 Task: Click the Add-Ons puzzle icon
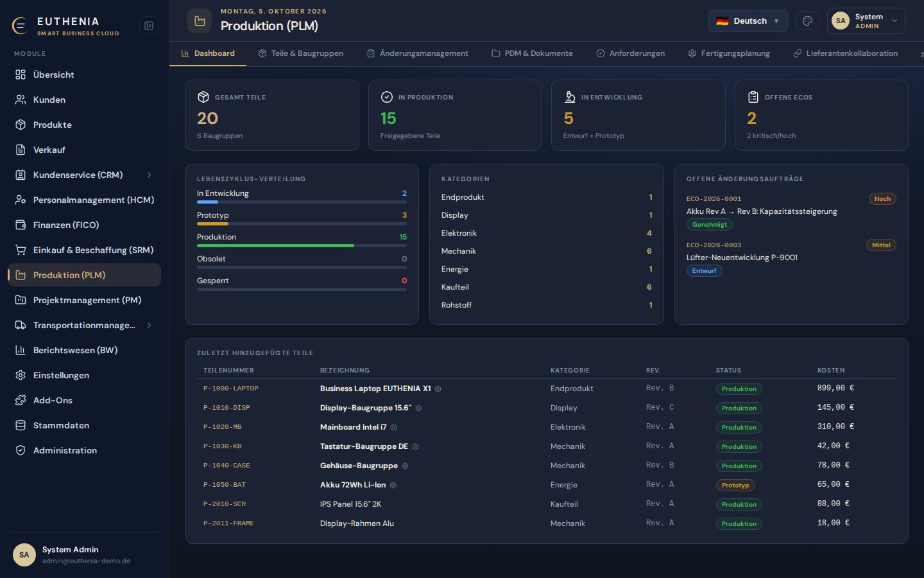click(x=21, y=400)
